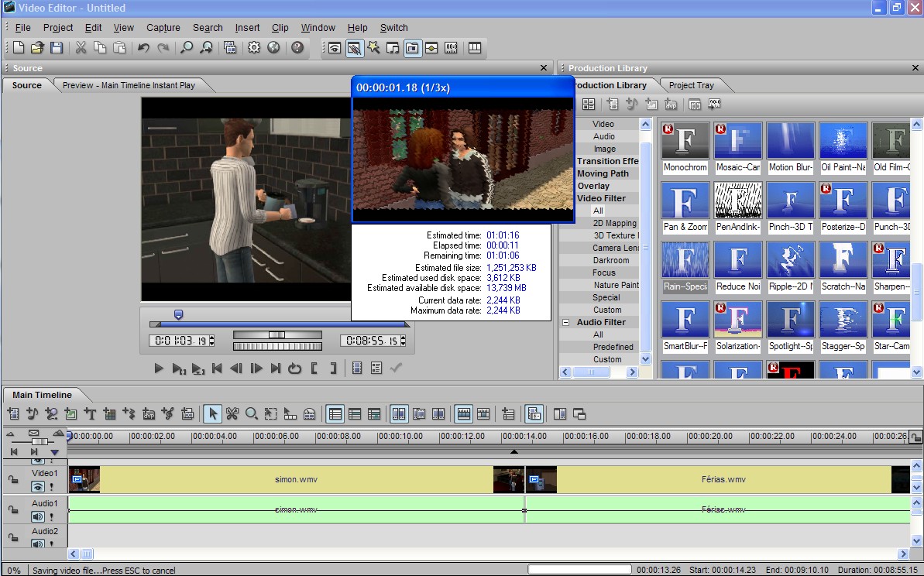Click the magnifier Find icon in main toolbar
The image size is (924, 576).
coord(186,48)
